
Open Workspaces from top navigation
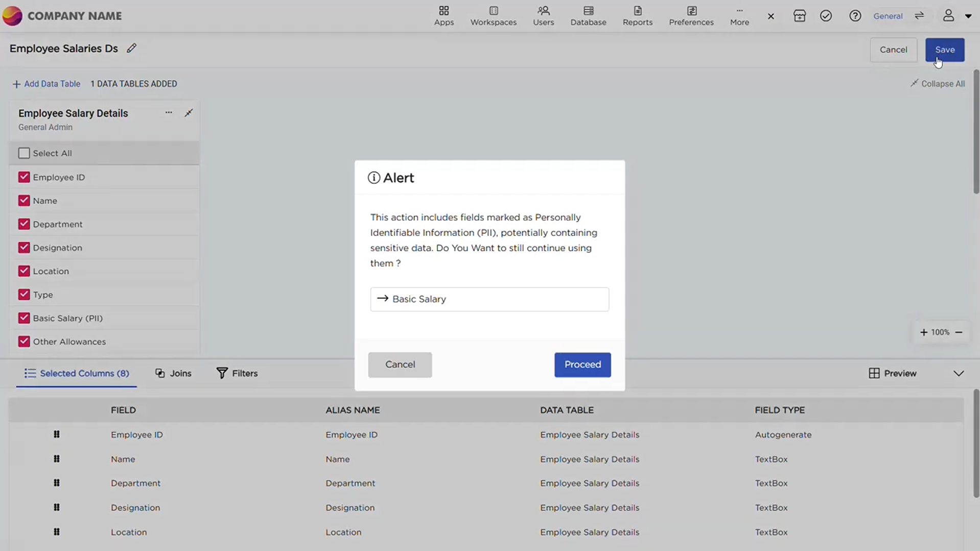click(x=493, y=16)
